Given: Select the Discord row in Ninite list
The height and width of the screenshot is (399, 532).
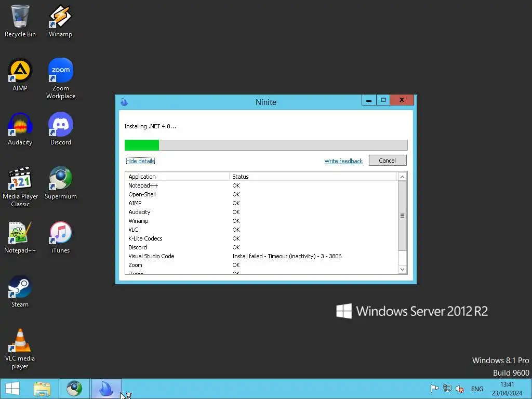Looking at the screenshot, I should coord(261,247).
